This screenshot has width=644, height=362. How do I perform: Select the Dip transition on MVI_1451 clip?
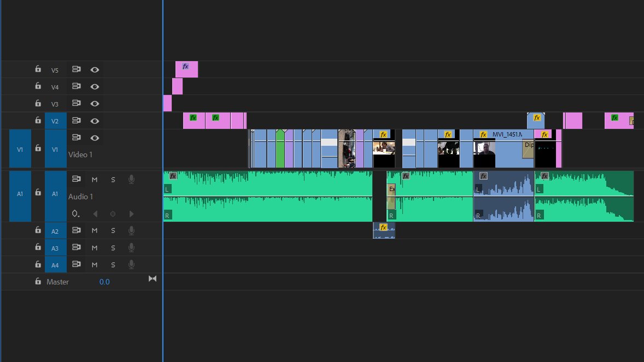(528, 150)
